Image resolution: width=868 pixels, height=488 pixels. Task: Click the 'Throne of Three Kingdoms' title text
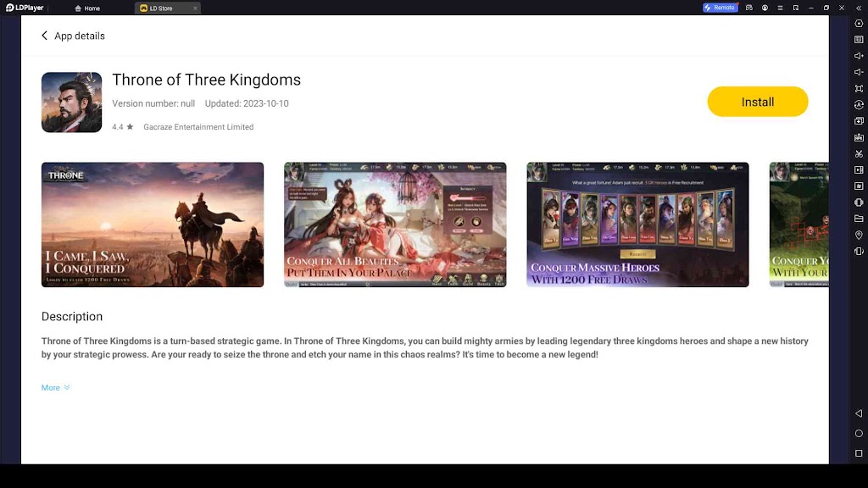point(207,80)
